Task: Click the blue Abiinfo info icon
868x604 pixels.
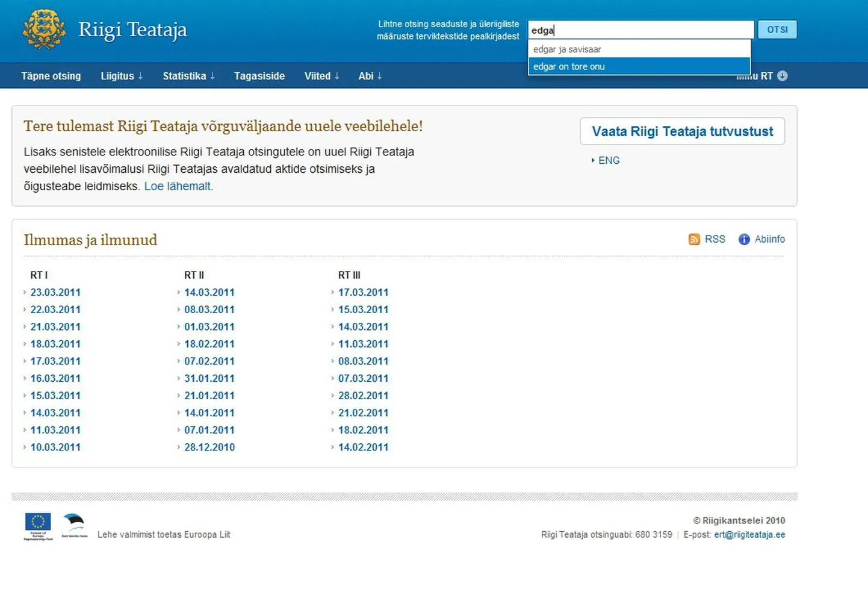Action: [x=744, y=239]
